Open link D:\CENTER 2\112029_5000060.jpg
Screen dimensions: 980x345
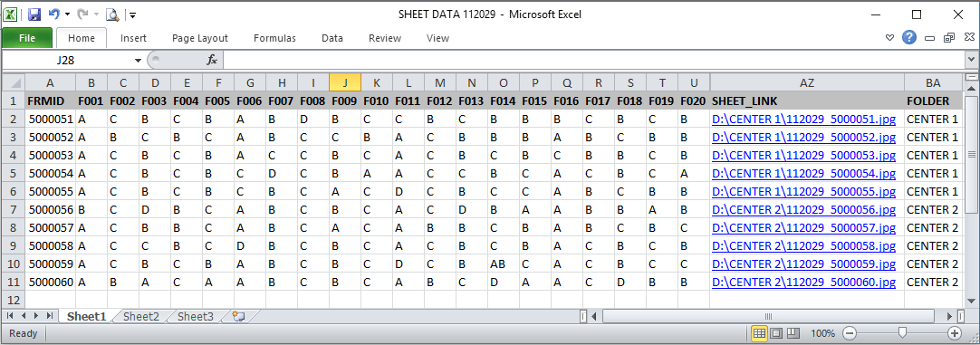click(x=803, y=282)
